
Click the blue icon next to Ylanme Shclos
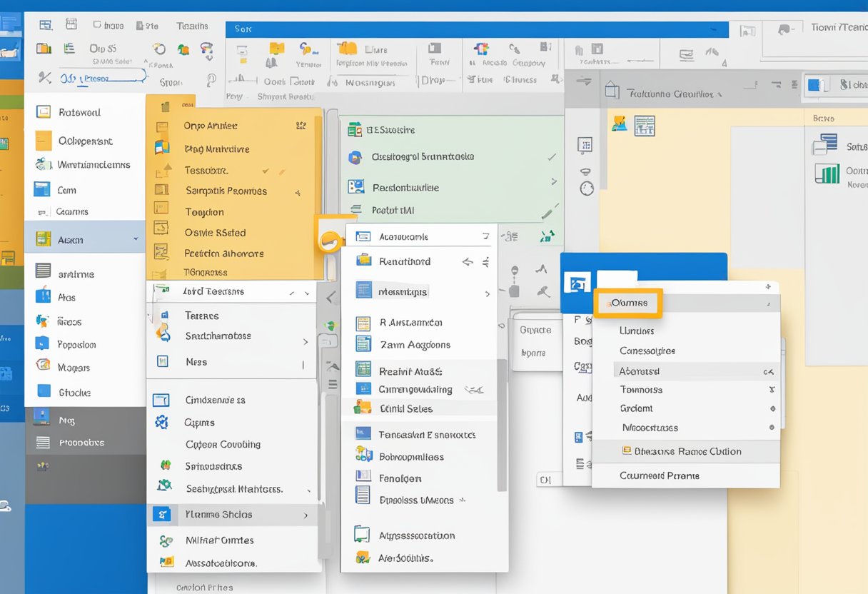pos(163,514)
